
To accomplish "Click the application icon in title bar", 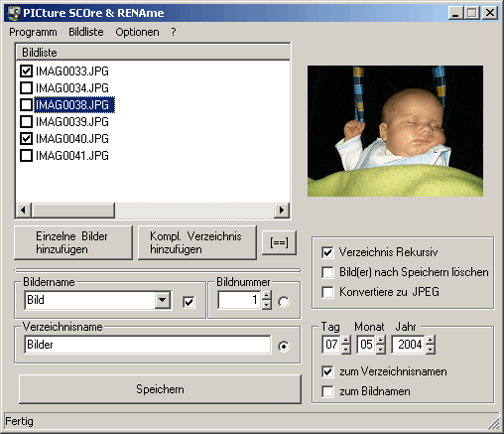I will (x=14, y=13).
